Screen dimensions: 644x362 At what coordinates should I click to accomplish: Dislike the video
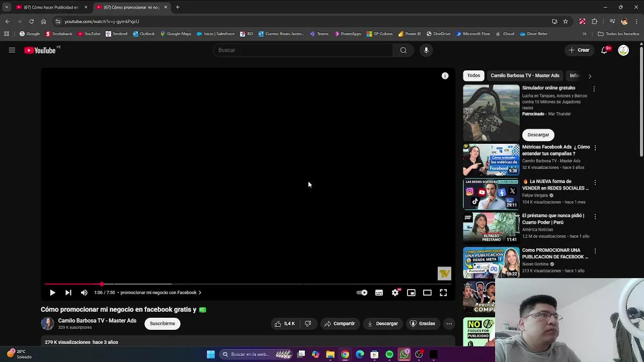click(x=308, y=324)
